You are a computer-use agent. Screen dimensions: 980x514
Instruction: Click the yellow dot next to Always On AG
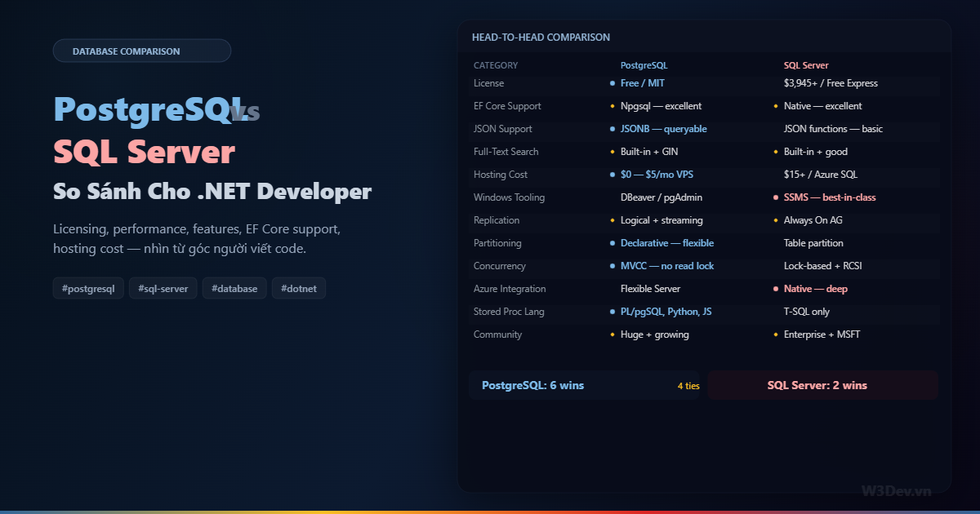coord(776,220)
